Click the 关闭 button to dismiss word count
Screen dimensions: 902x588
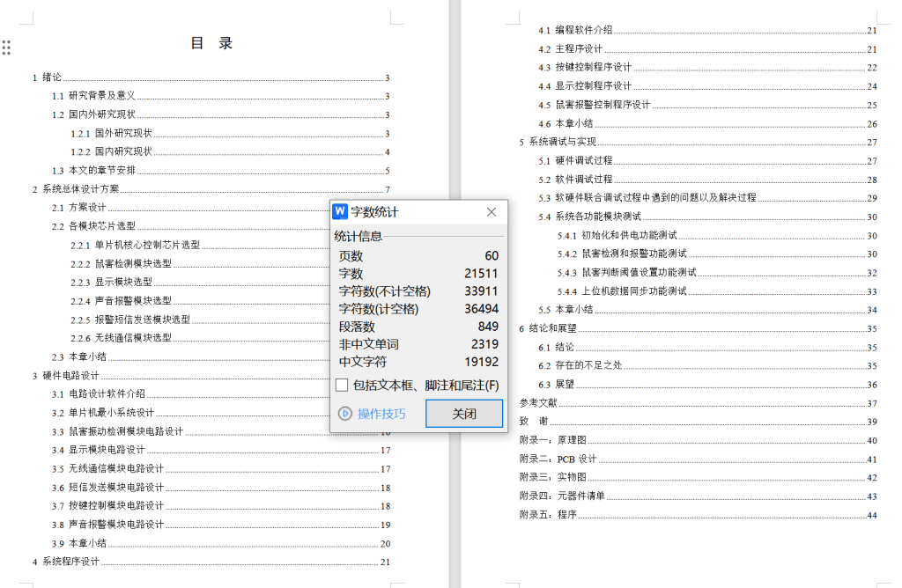(463, 414)
